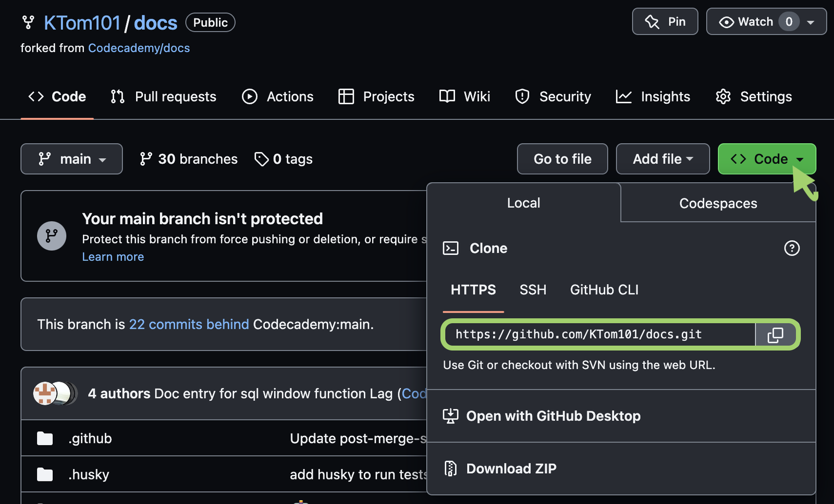Click the tags icon showing 0 tags
This screenshot has width=834, height=504.
(x=261, y=159)
